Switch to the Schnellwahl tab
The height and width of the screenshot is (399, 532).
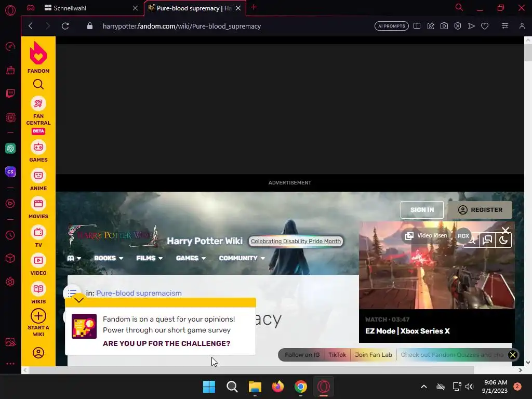70,8
